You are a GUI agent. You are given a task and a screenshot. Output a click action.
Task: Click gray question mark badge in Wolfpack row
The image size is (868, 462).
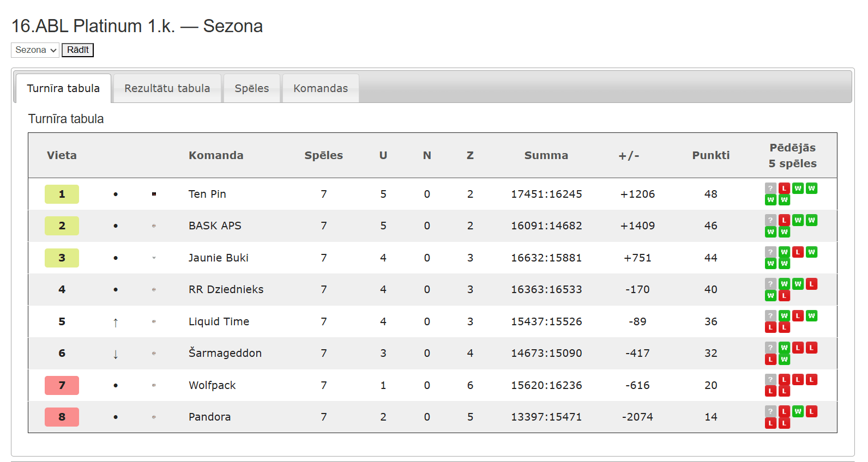770,379
